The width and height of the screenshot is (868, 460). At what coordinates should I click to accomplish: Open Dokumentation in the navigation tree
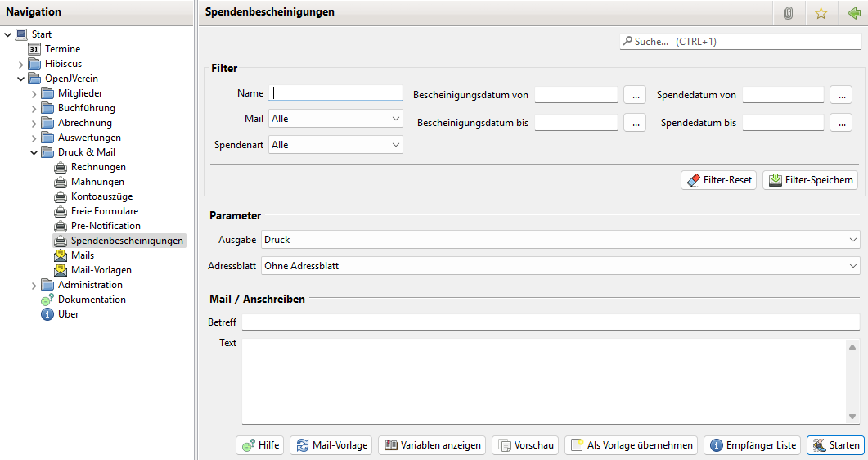(x=91, y=300)
